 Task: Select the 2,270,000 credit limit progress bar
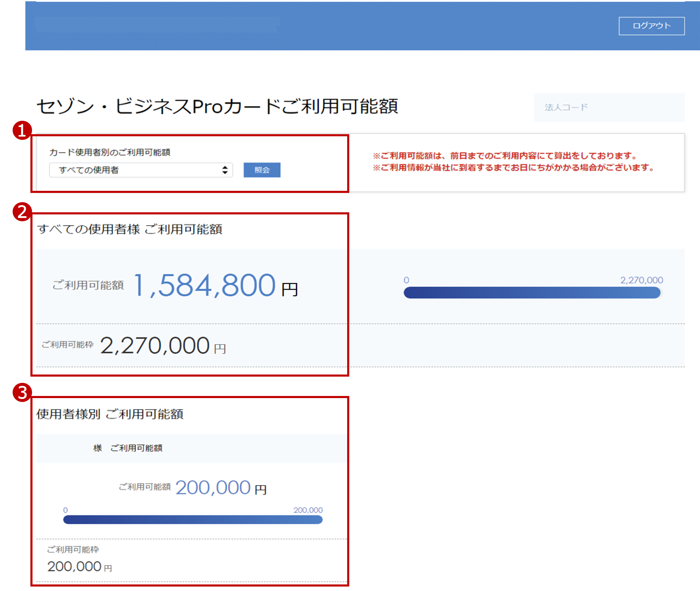(x=532, y=293)
